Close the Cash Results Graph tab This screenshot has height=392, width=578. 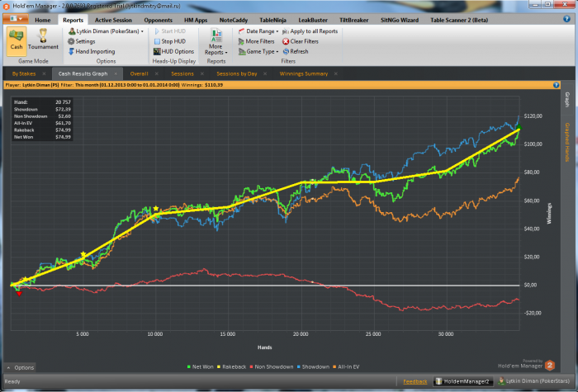pos(116,73)
